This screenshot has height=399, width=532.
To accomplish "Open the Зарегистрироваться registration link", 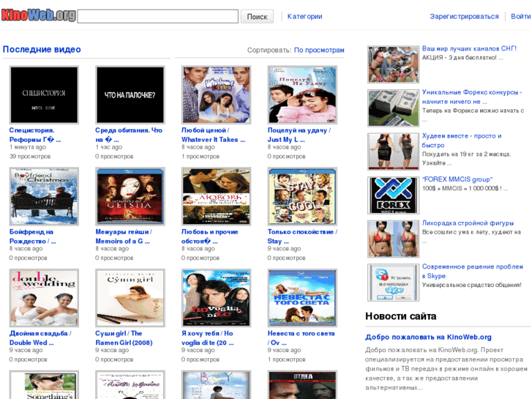I will click(464, 16).
